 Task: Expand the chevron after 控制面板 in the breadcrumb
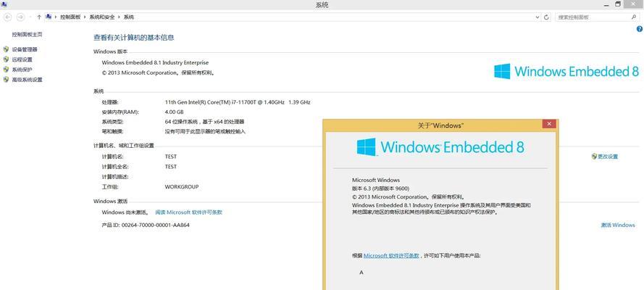click(85, 17)
